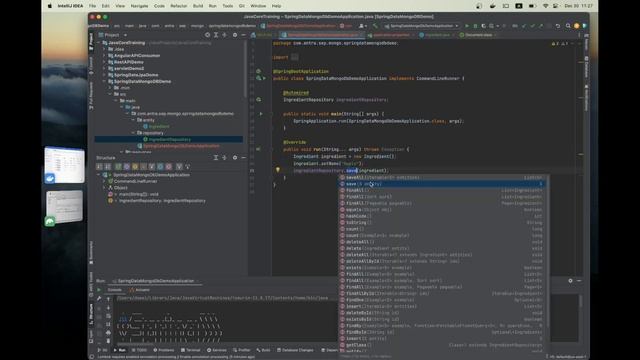
Task: Open the Refactor menu
Action: click(178, 6)
